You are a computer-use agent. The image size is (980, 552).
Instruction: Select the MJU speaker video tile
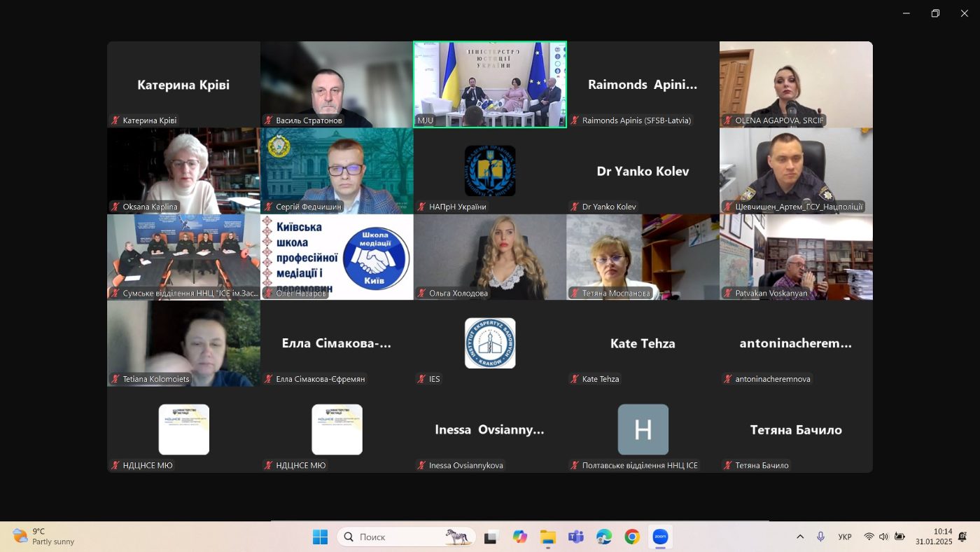click(490, 84)
